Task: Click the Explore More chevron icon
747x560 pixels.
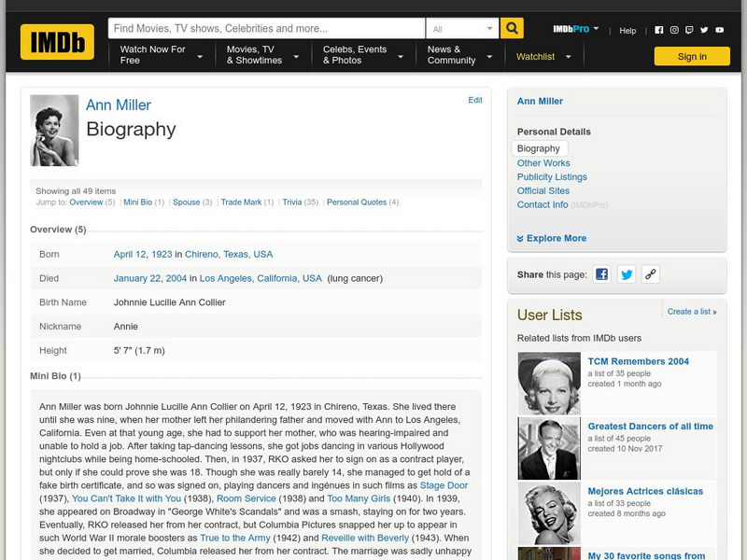Action: coord(520,239)
